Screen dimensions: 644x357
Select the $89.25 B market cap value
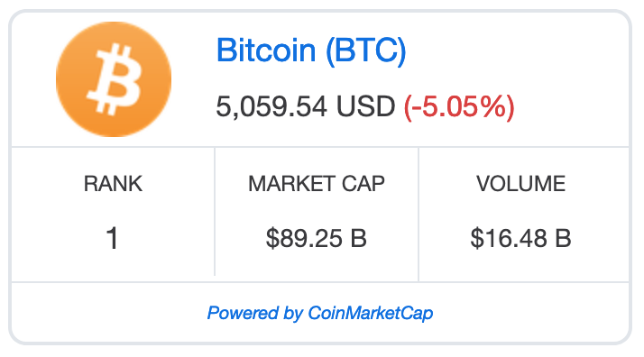point(317,238)
